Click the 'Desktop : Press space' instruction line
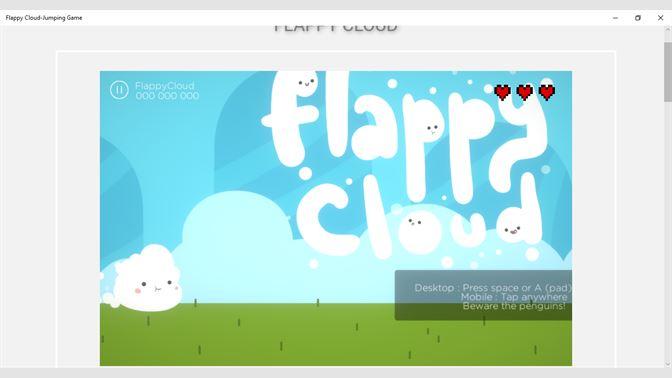The height and width of the screenshot is (378, 672). point(493,288)
